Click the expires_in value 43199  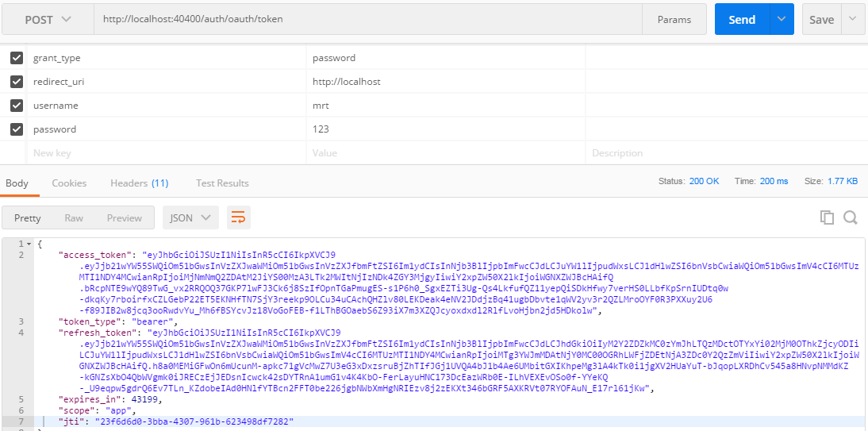click(x=143, y=399)
